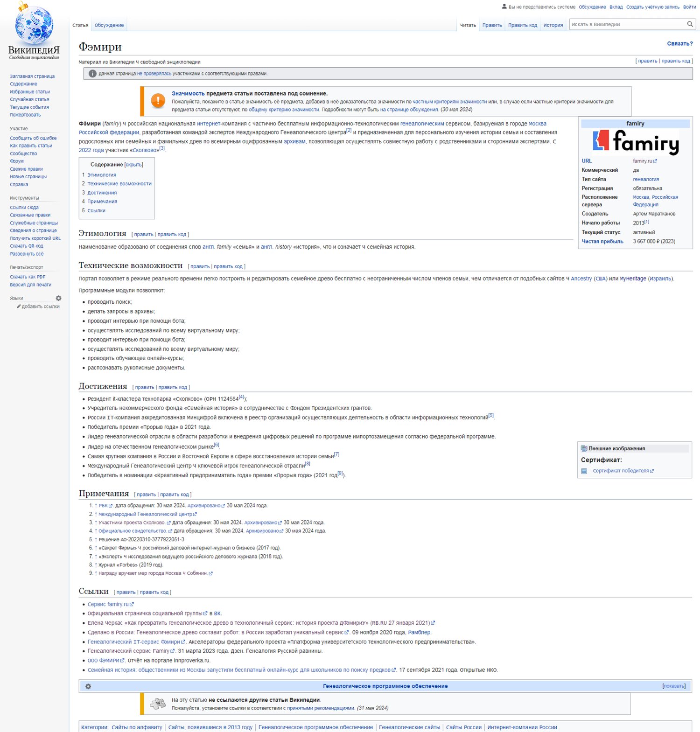The height and width of the screenshot is (732, 700).
Task: Click на странице обсуждения link
Action: 409,110
